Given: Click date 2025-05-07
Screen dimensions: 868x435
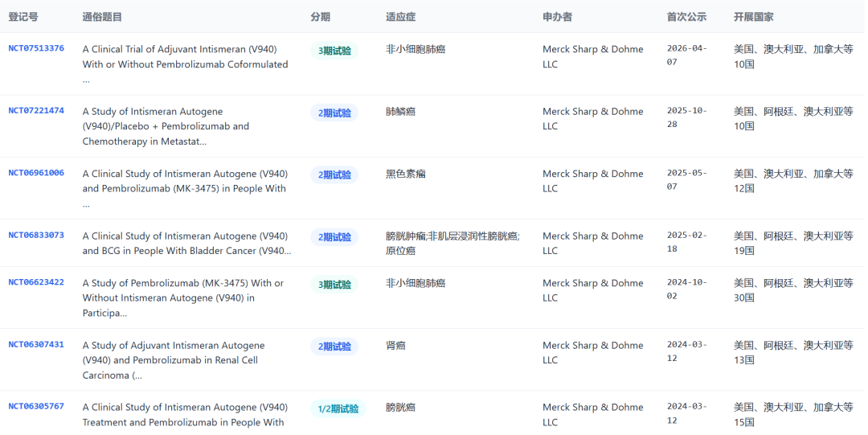Looking at the screenshot, I should [x=686, y=179].
